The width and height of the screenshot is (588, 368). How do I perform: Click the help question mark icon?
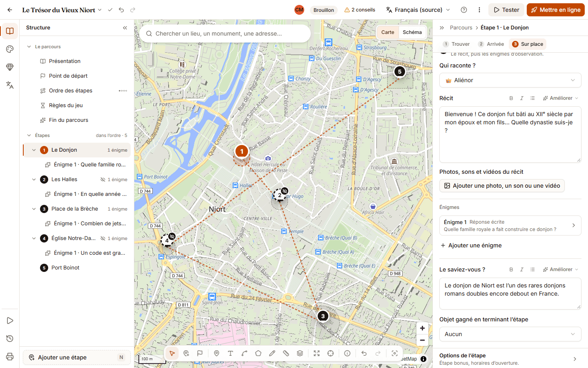click(464, 10)
